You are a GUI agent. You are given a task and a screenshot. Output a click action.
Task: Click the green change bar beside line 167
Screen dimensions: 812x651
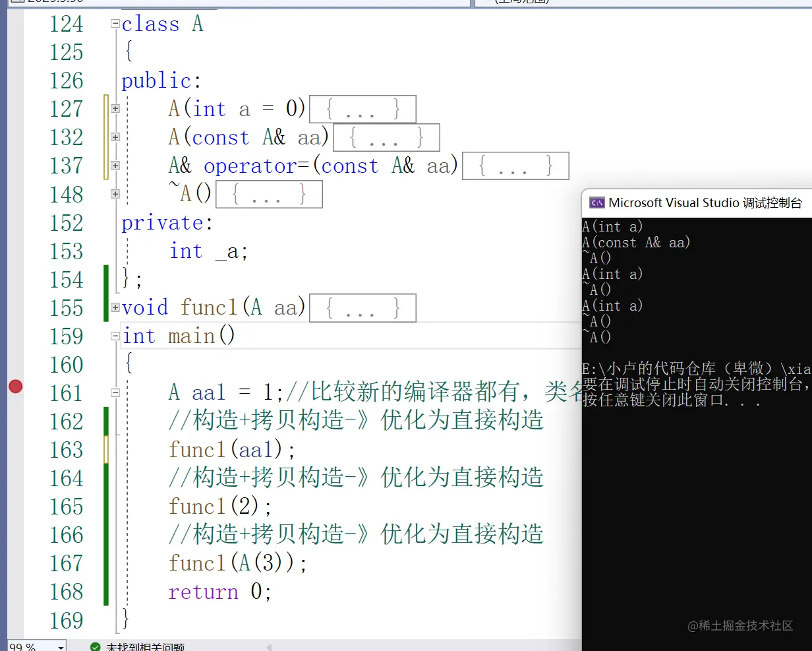coord(105,563)
